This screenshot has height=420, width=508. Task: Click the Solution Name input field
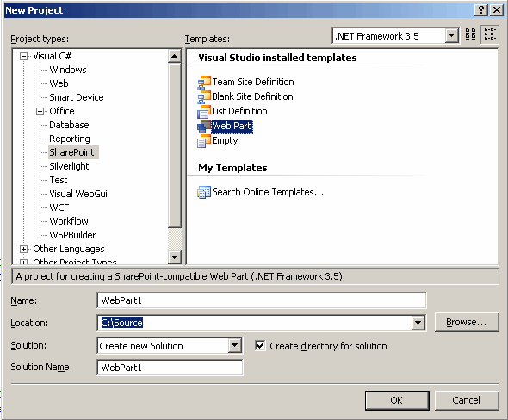170,367
